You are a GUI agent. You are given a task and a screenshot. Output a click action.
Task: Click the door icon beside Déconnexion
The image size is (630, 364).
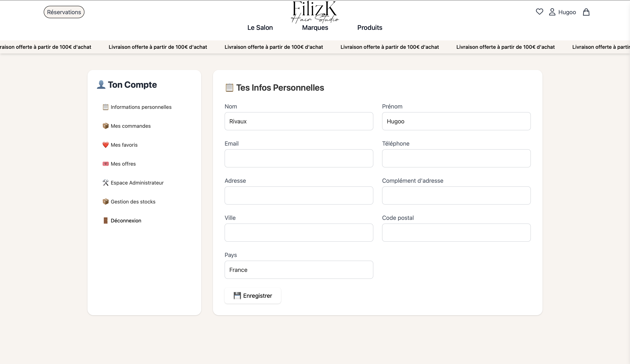[106, 220]
